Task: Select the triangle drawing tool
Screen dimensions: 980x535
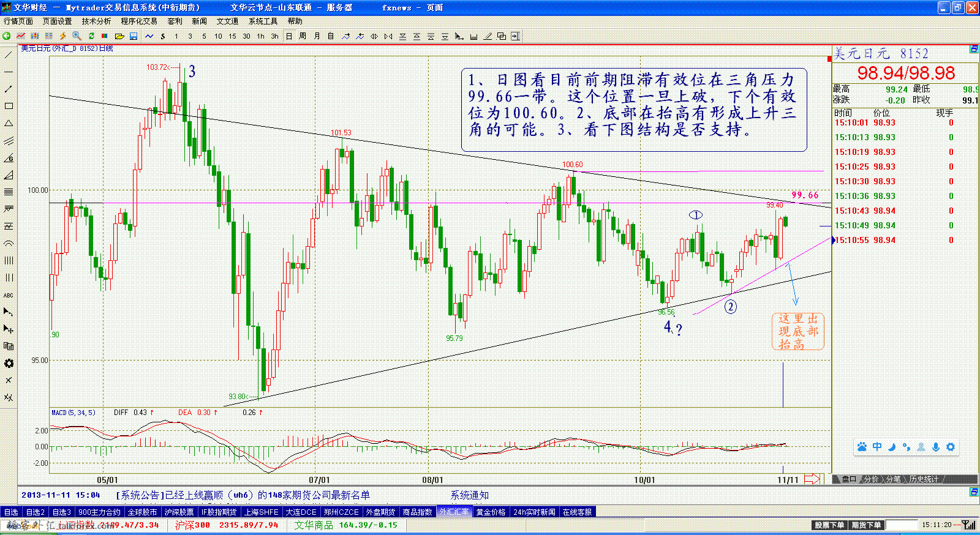Action: coord(9,124)
